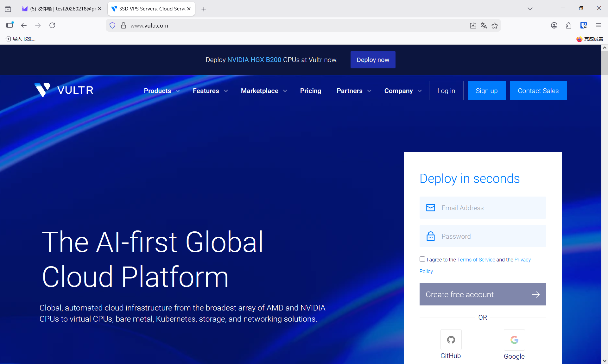Open the Firefox extensions icon

tap(568, 25)
